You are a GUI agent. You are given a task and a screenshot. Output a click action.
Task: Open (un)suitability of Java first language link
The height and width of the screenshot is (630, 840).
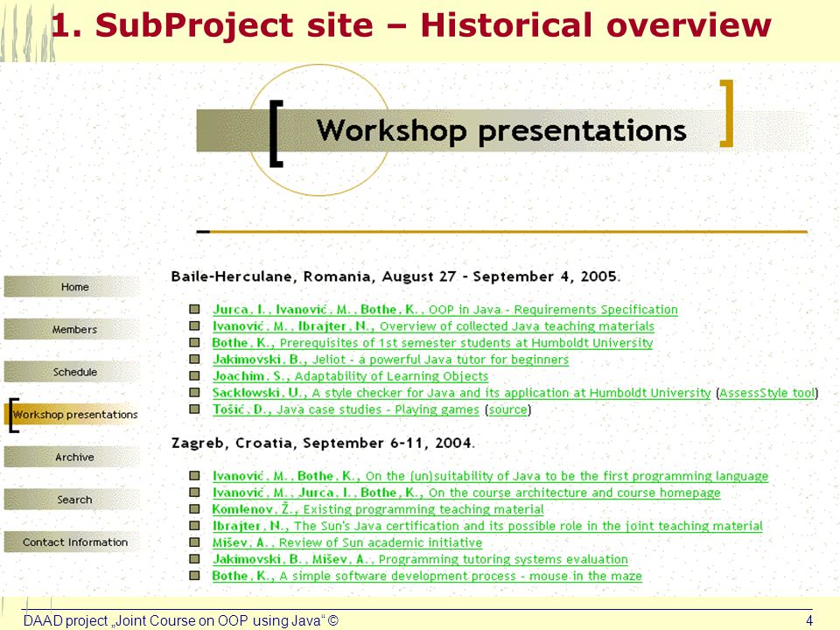point(490,476)
